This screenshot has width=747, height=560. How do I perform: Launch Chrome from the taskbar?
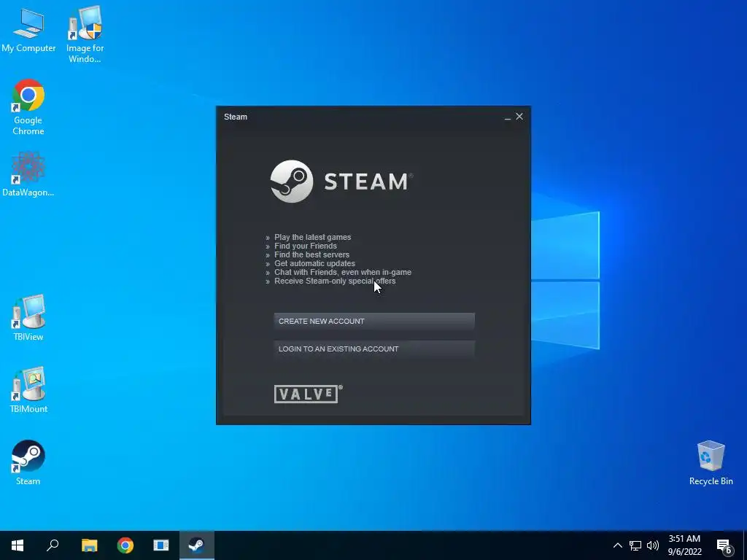tap(125, 545)
